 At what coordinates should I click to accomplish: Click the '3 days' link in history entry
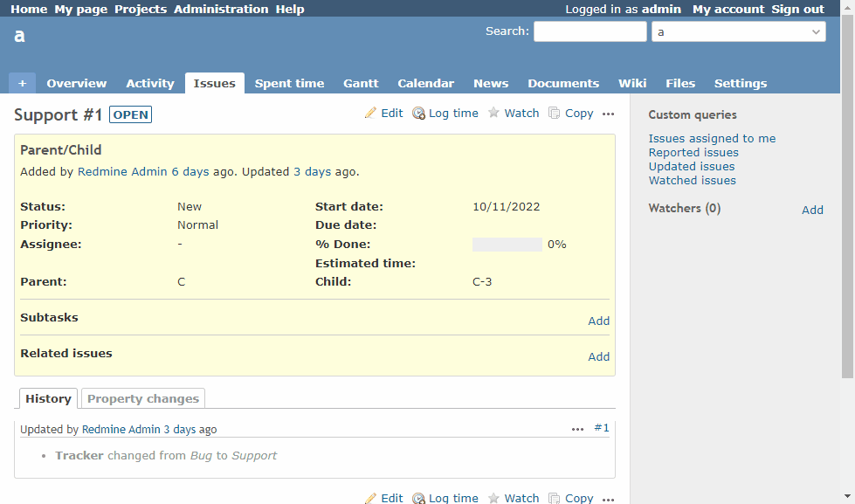(180, 429)
